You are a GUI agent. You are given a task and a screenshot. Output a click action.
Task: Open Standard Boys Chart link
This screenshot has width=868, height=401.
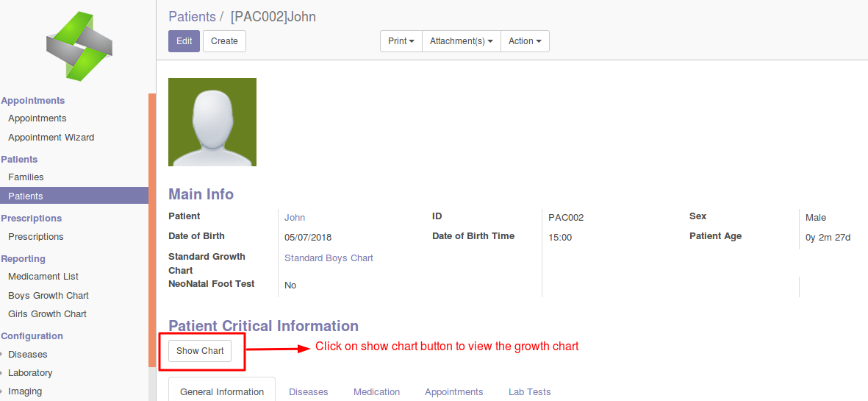[329, 258]
